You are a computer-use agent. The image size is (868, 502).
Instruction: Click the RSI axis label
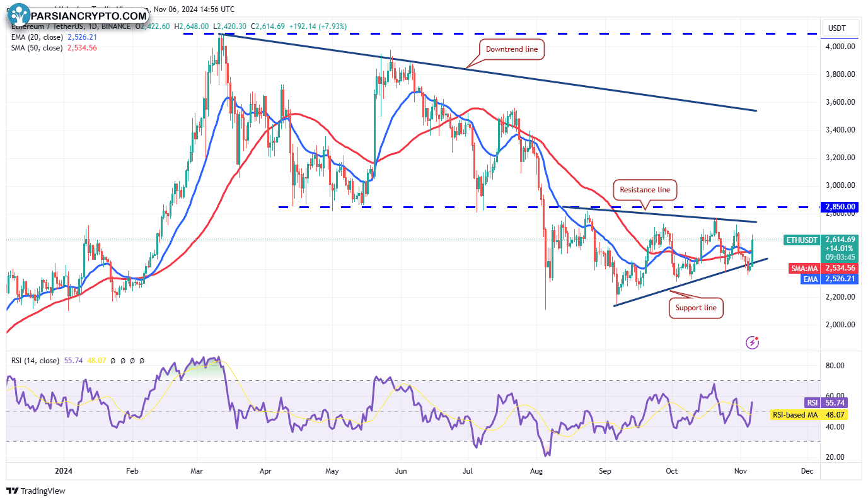[x=813, y=402]
